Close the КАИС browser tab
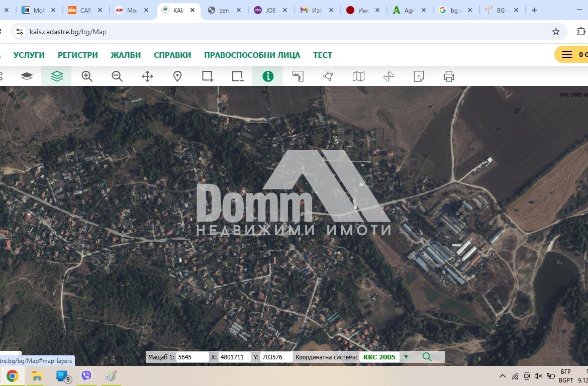Image resolution: width=588 pixels, height=386 pixels. 192,10
